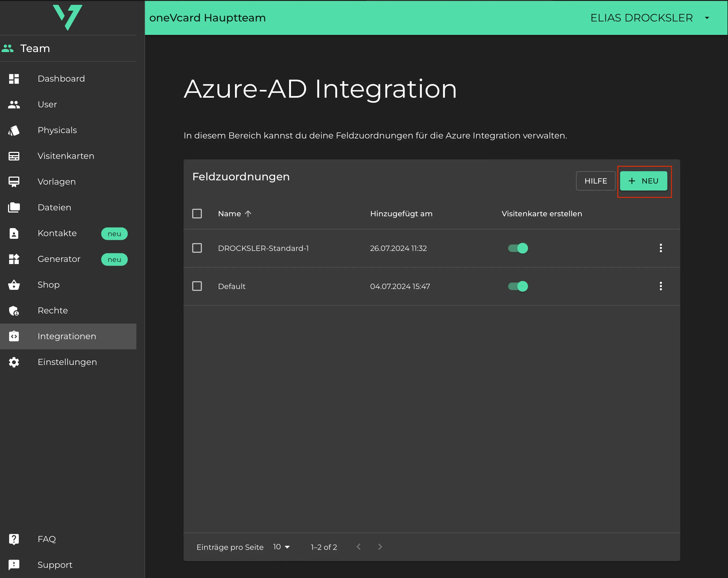This screenshot has height=578, width=728.
Task: Click the NEU button to add mapping
Action: click(x=643, y=181)
